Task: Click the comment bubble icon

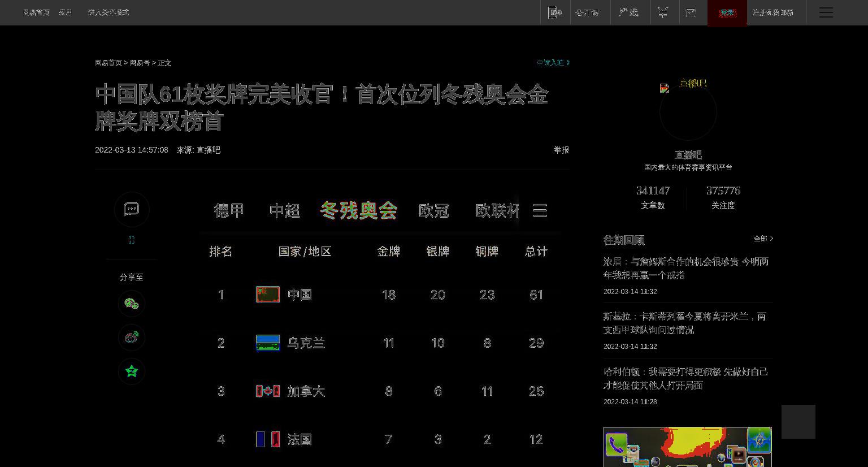Action: (x=132, y=209)
